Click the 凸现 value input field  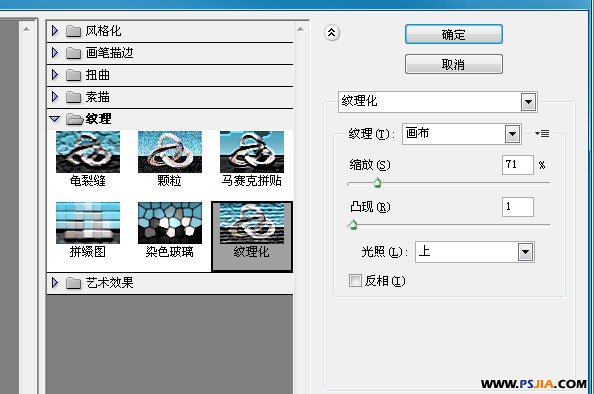point(518,207)
